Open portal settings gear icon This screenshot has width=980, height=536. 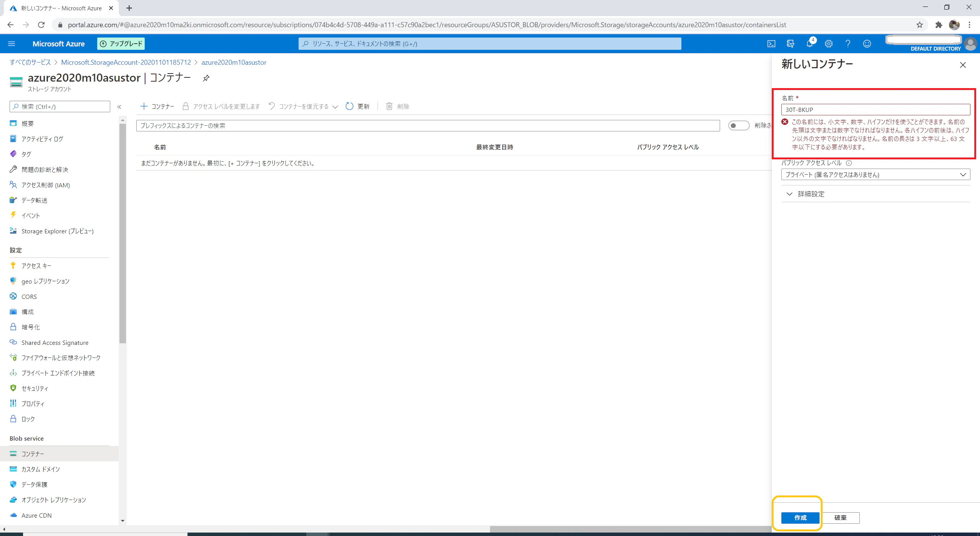pos(829,44)
